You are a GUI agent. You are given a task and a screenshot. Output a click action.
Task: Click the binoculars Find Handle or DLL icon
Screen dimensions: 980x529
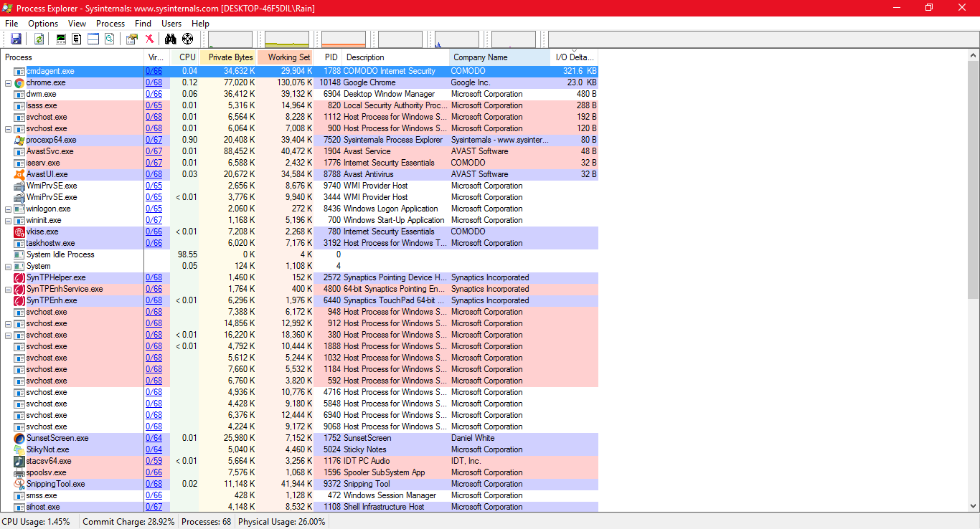[x=171, y=39]
